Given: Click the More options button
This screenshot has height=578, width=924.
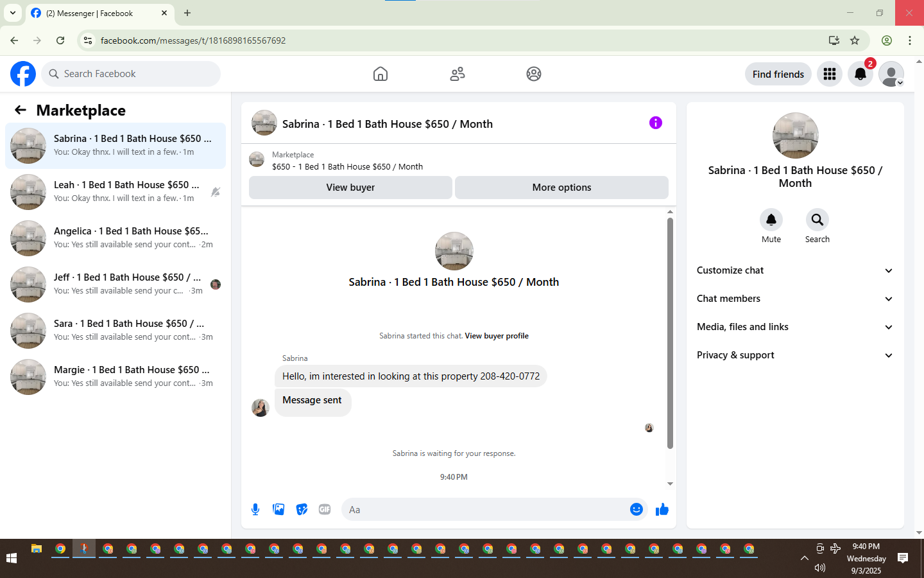Looking at the screenshot, I should [x=561, y=188].
